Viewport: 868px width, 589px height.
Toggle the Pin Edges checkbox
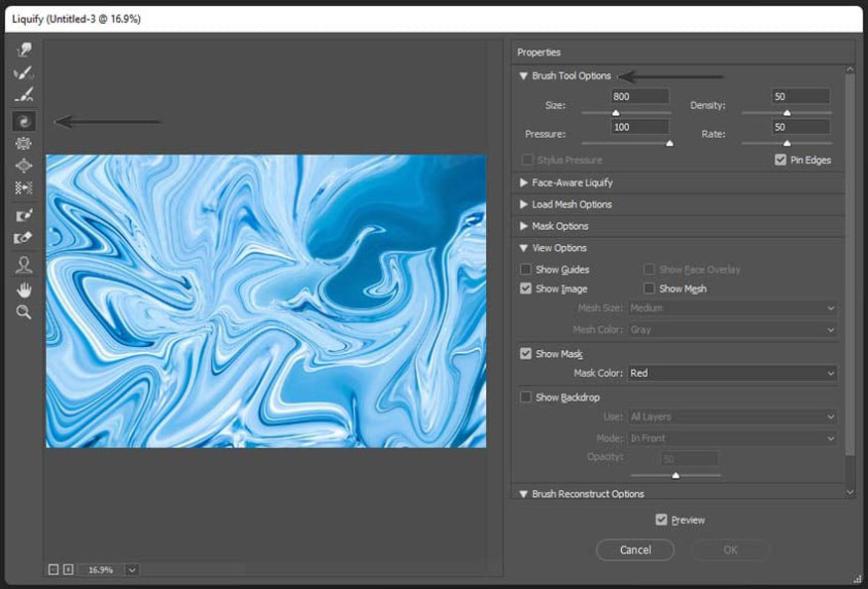click(x=781, y=160)
